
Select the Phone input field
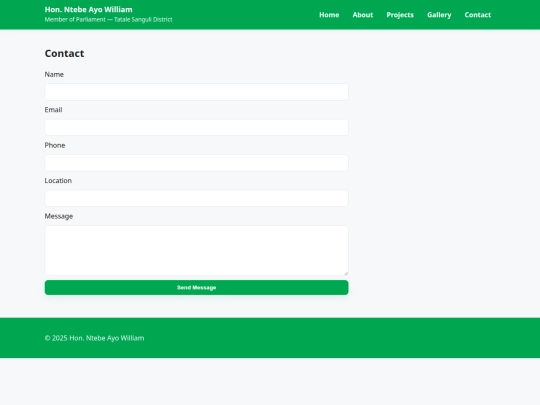pos(196,163)
